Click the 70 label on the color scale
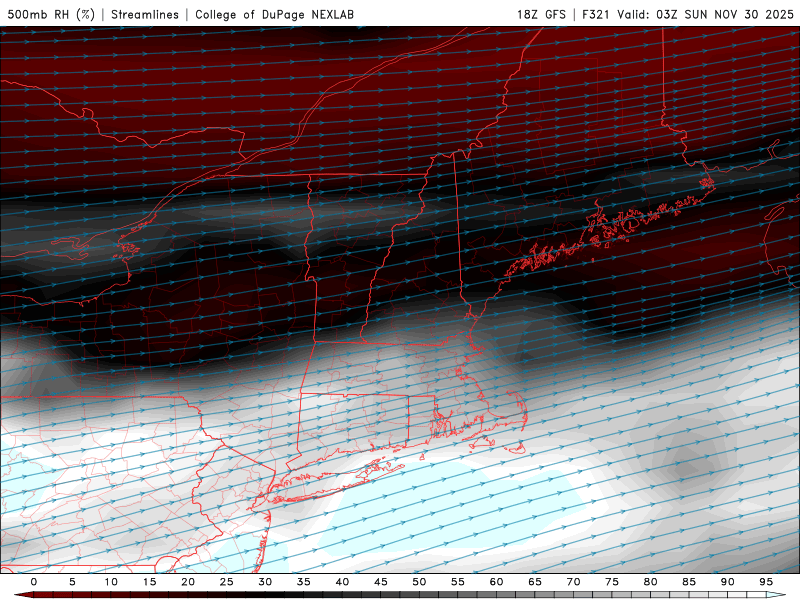This screenshot has height=600, width=800. (x=573, y=582)
